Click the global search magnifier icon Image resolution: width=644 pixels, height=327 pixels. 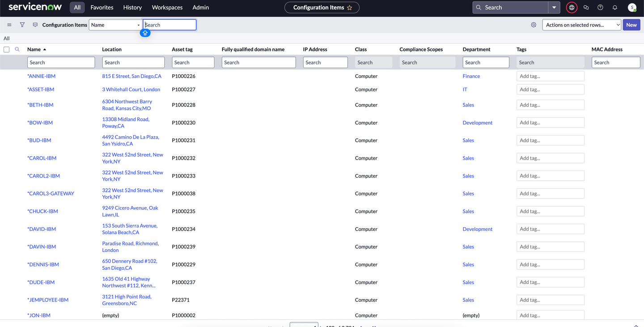pyautogui.click(x=479, y=8)
